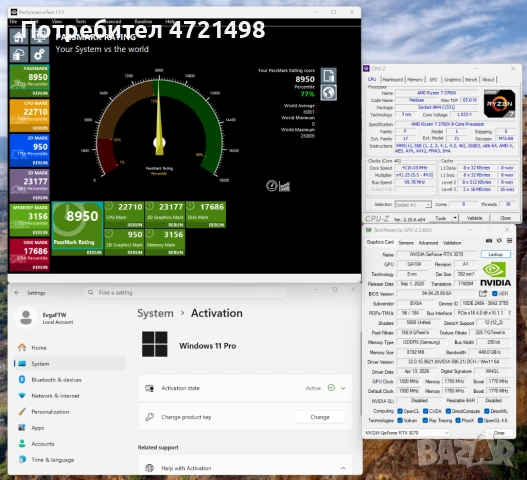This screenshot has height=480, width=527.
Task: Toggle the PhysX checkbox
Action: 458,420
